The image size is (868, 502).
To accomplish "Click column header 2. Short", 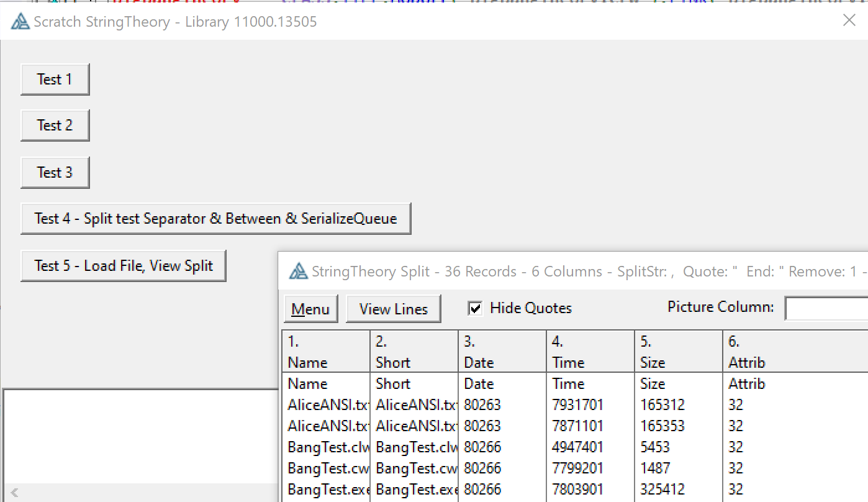I will click(415, 352).
